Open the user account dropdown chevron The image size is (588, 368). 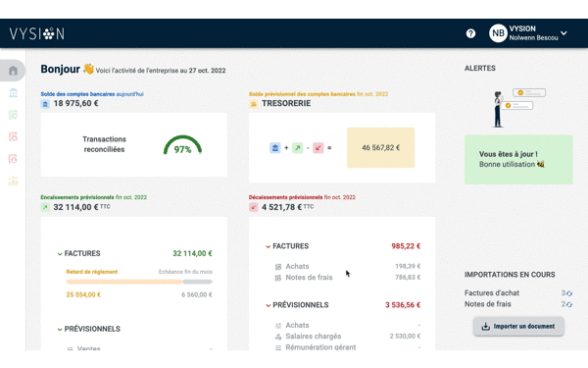[563, 33]
